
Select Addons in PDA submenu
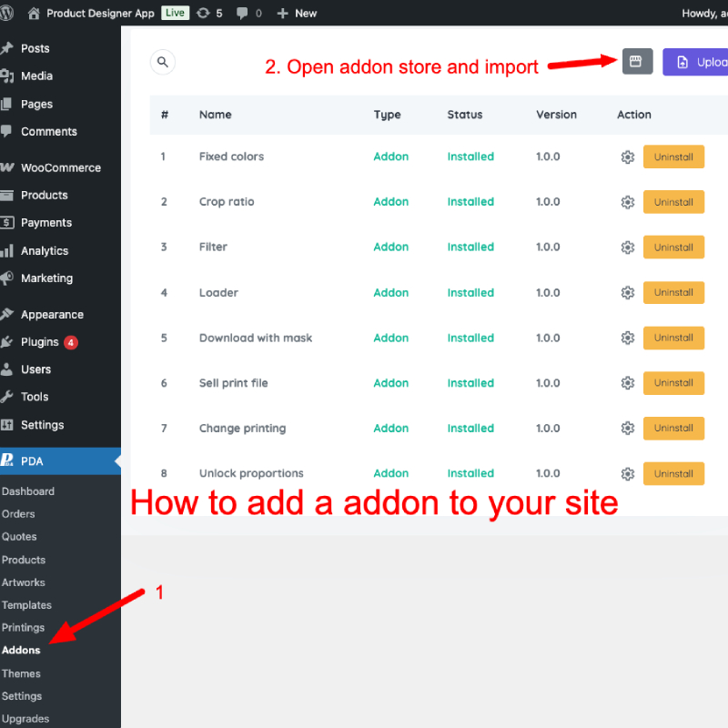click(21, 651)
